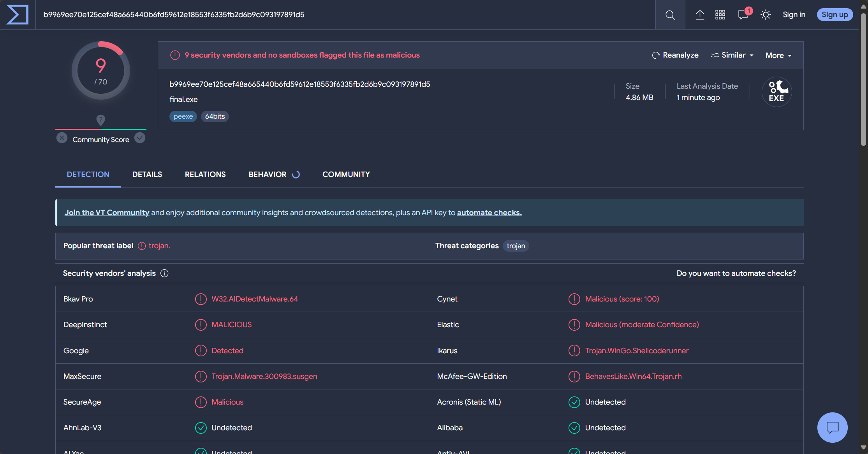The image size is (868, 454).
Task: Click the search magnifier icon
Action: [x=670, y=15]
